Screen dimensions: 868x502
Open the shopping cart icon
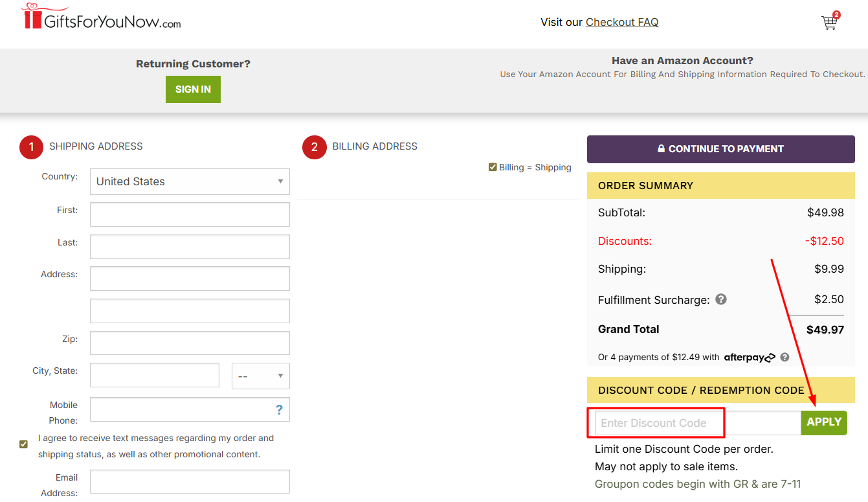(x=829, y=23)
